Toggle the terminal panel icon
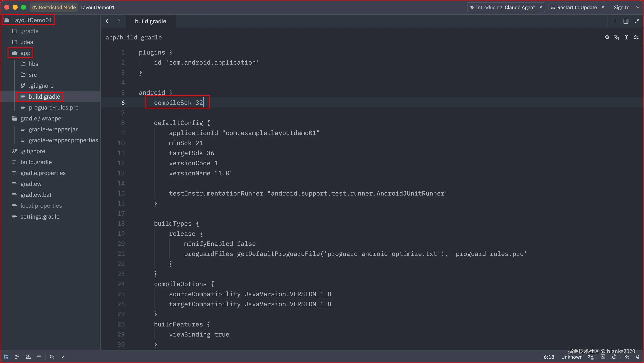644x363 pixels. (x=603, y=357)
